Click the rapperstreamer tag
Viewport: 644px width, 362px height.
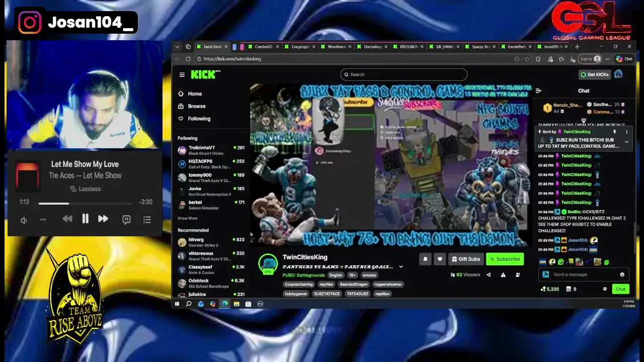pyautogui.click(x=388, y=285)
